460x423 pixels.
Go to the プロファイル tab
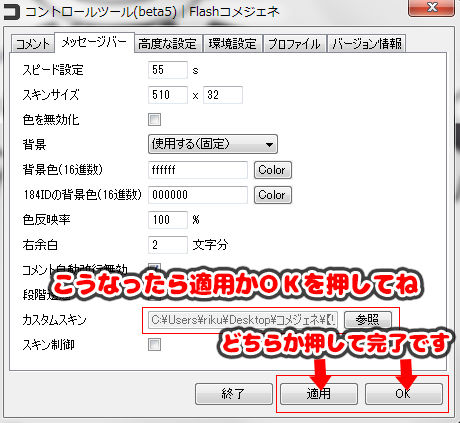294,44
